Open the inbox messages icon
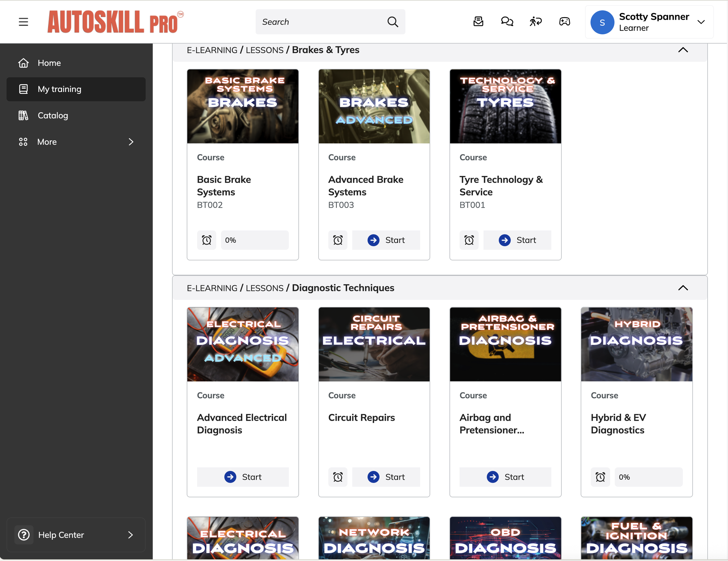This screenshot has width=728, height=561. (x=478, y=22)
